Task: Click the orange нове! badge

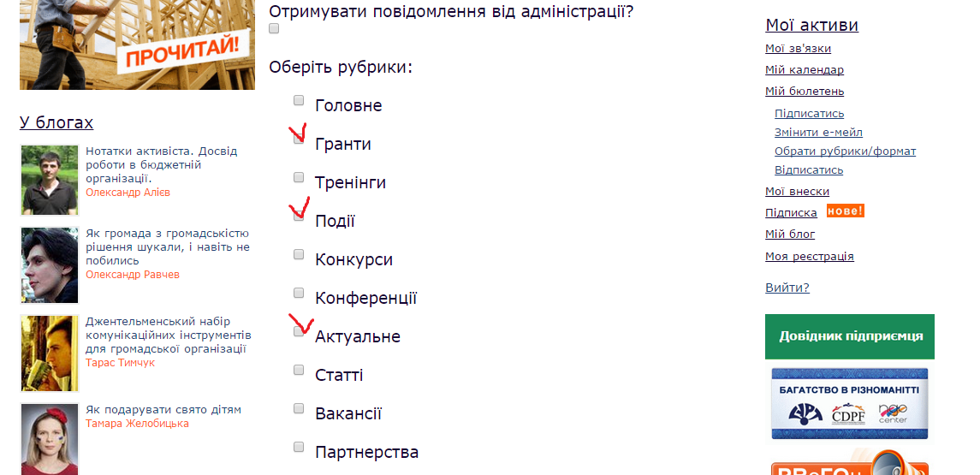Action: (x=845, y=211)
